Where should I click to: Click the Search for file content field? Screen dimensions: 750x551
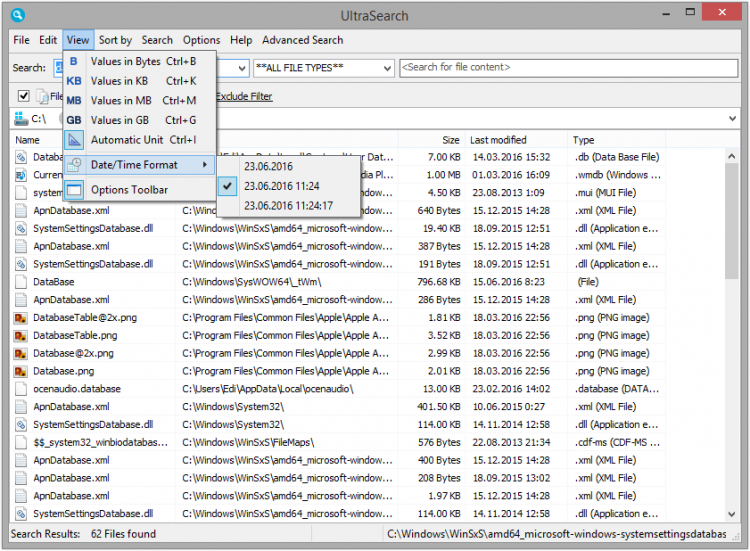click(568, 68)
